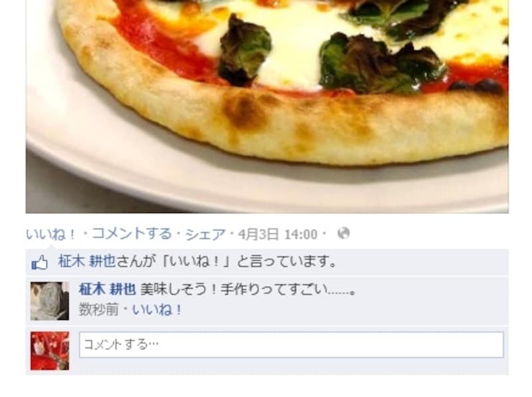532x397 pixels.
Task: Click the 美味しそう！手作りってすごい comment text
Action: pyautogui.click(x=248, y=289)
